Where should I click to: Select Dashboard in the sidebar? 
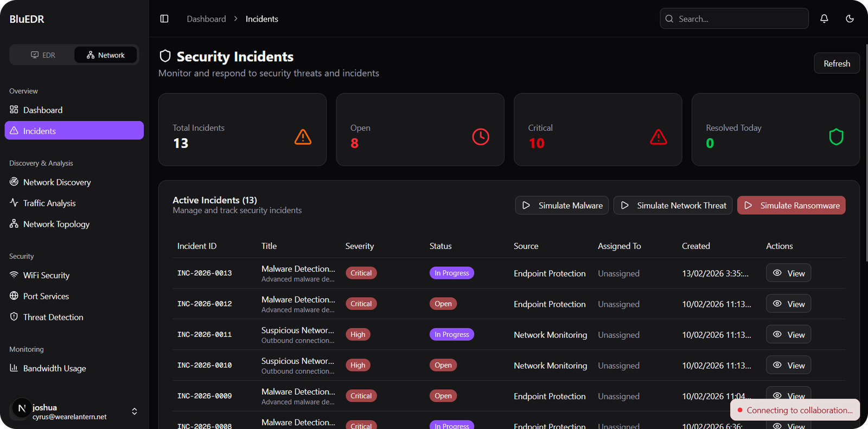click(x=42, y=110)
